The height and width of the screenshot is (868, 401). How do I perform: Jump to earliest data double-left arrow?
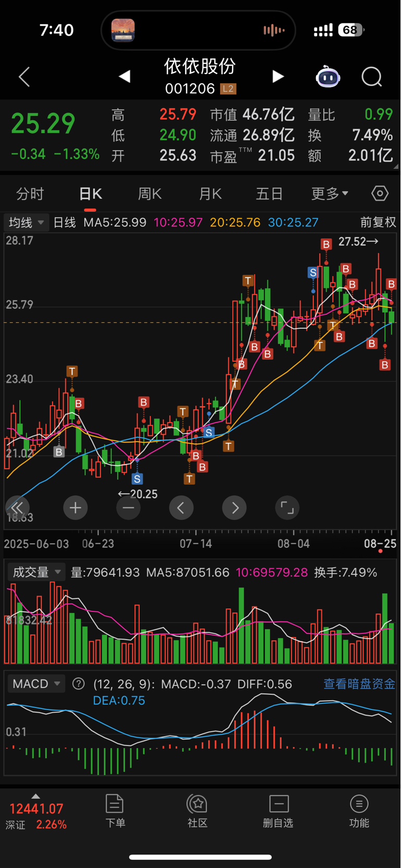pos(17,508)
